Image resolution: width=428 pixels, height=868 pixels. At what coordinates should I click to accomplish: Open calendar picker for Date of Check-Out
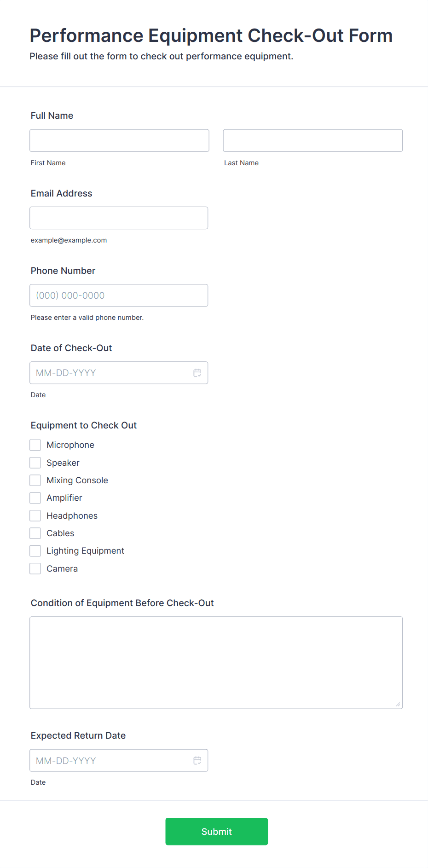click(197, 373)
